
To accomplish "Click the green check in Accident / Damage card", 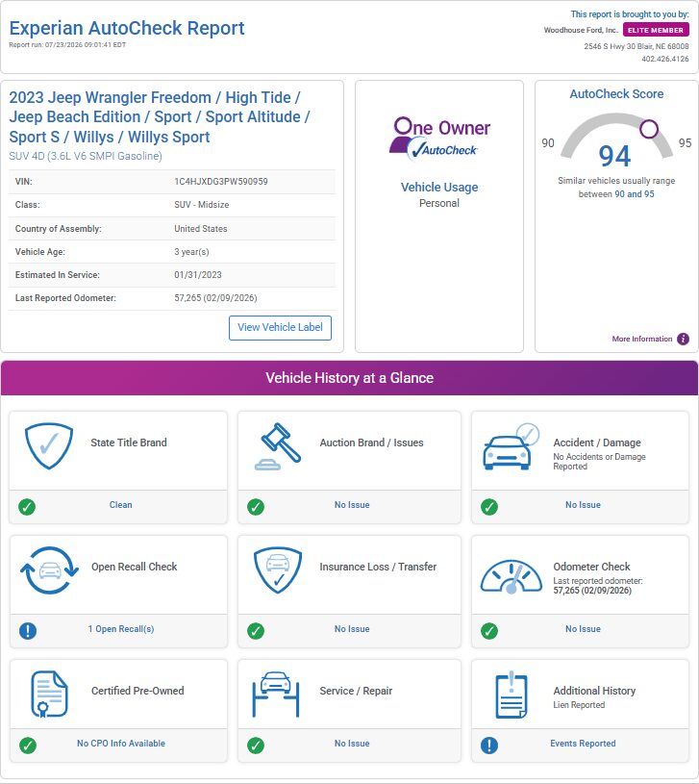I will [x=489, y=507].
